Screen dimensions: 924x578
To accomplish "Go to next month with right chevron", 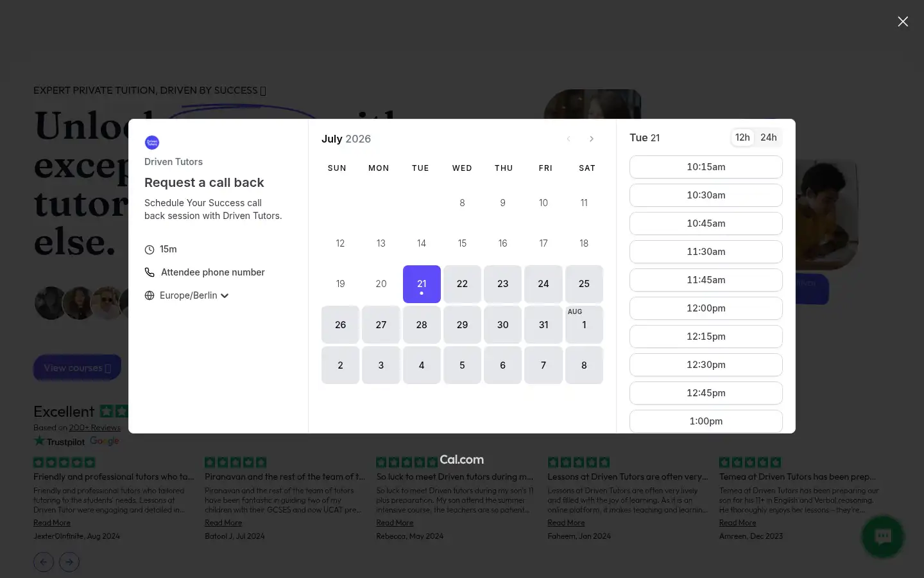I will pyautogui.click(x=592, y=139).
